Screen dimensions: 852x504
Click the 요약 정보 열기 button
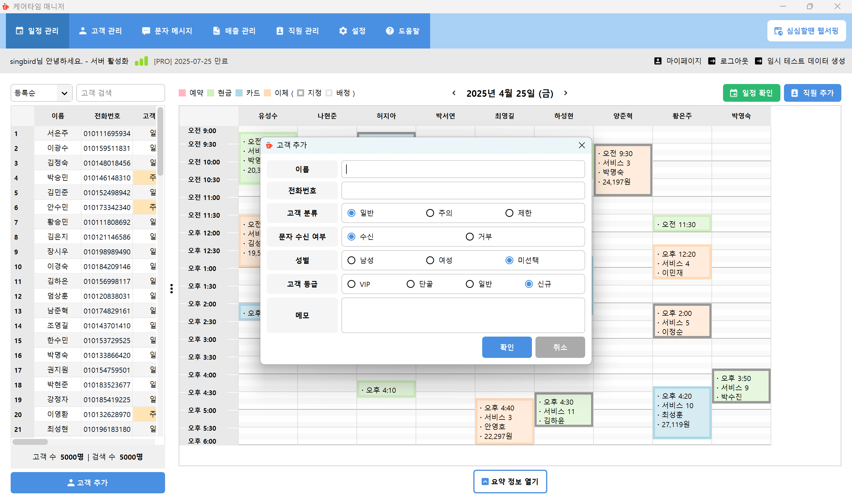(x=510, y=481)
